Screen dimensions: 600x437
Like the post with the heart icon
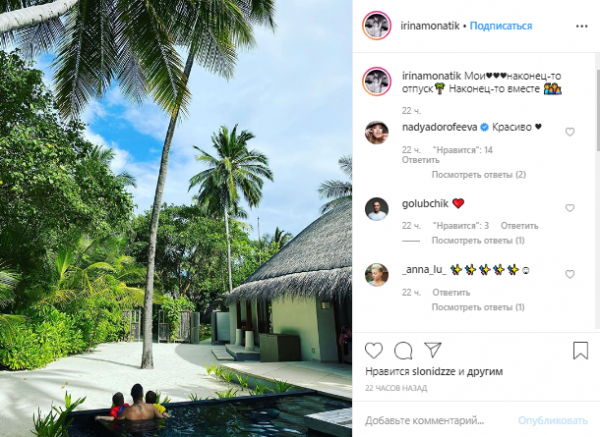tap(373, 351)
